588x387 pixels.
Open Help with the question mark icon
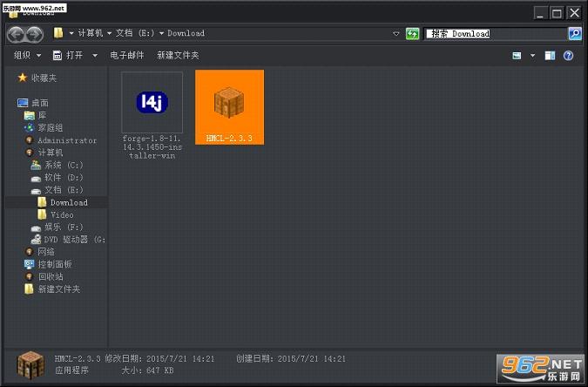[x=568, y=56]
